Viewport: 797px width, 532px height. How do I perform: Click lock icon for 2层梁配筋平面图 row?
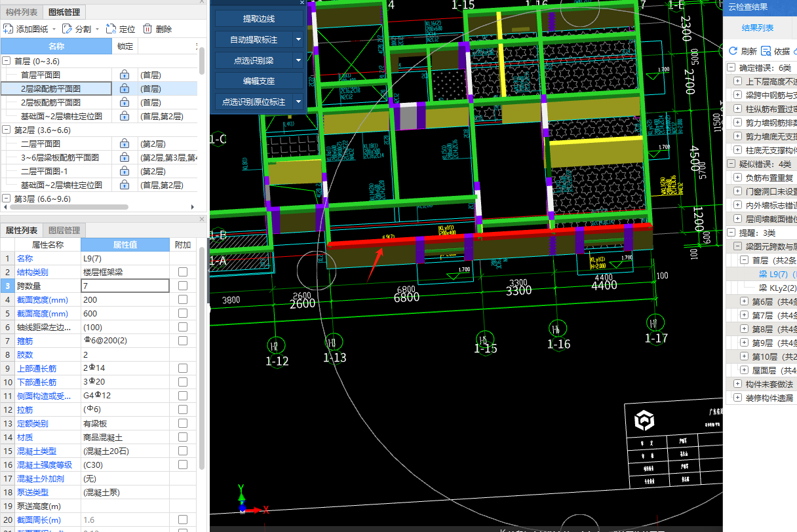[125, 88]
